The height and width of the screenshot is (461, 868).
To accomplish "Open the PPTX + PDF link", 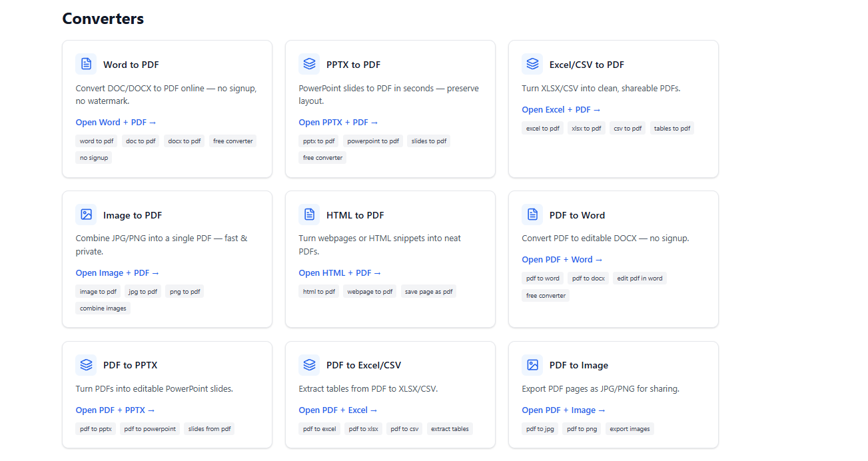I will click(x=338, y=123).
